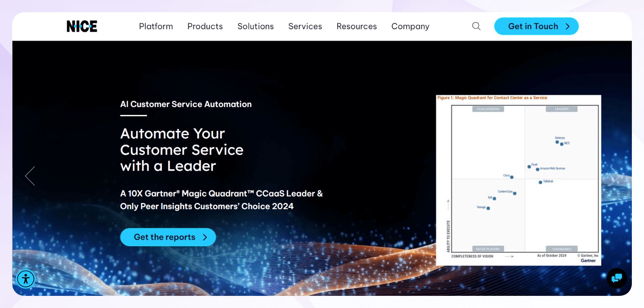Click the 10X Gartner Magic Quadrant subtext
This screenshot has height=308, width=644.
pyautogui.click(x=221, y=200)
